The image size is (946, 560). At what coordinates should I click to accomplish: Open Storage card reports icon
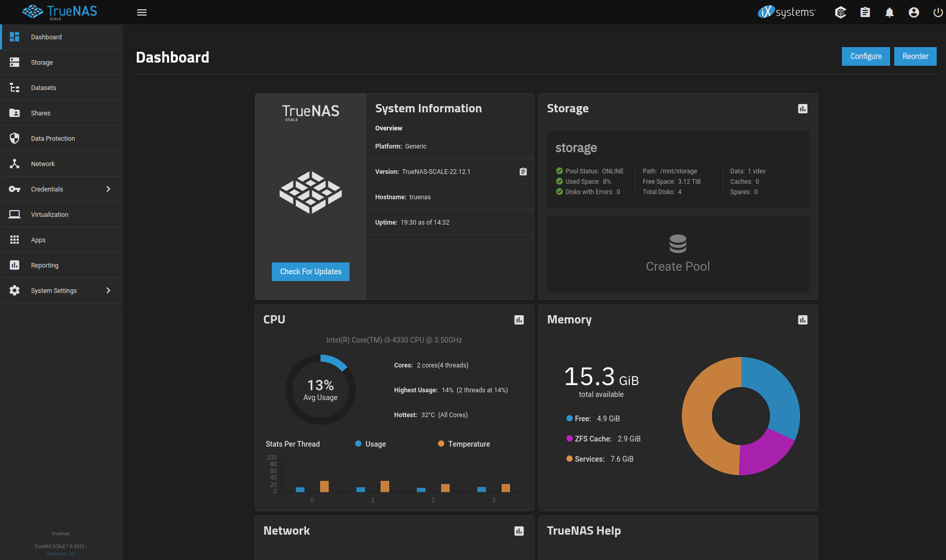coord(803,109)
